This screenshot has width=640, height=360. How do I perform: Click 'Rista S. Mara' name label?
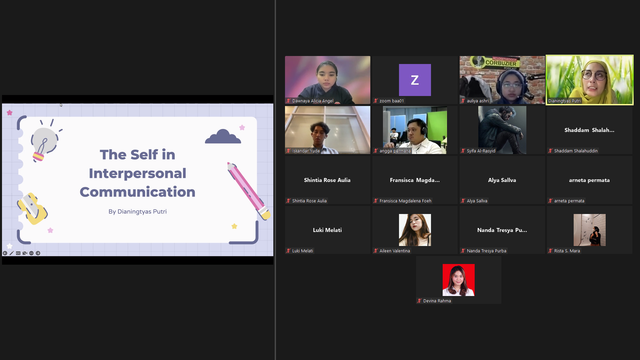tap(567, 251)
